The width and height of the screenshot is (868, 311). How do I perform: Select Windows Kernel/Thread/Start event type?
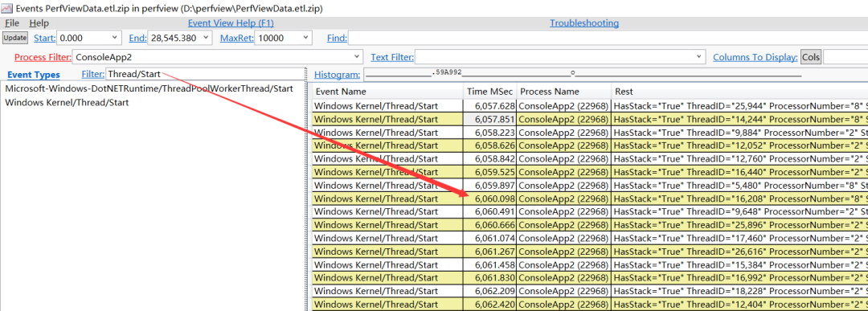67,102
